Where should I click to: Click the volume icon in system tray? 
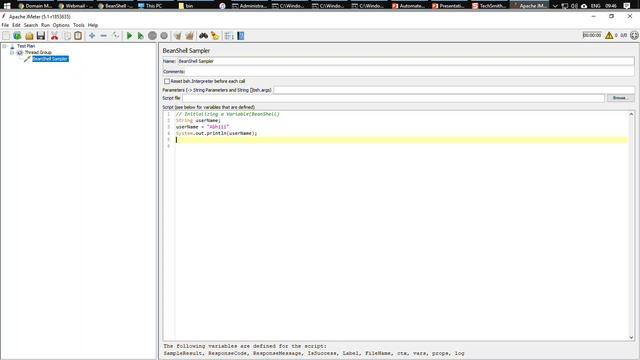pos(574,6)
